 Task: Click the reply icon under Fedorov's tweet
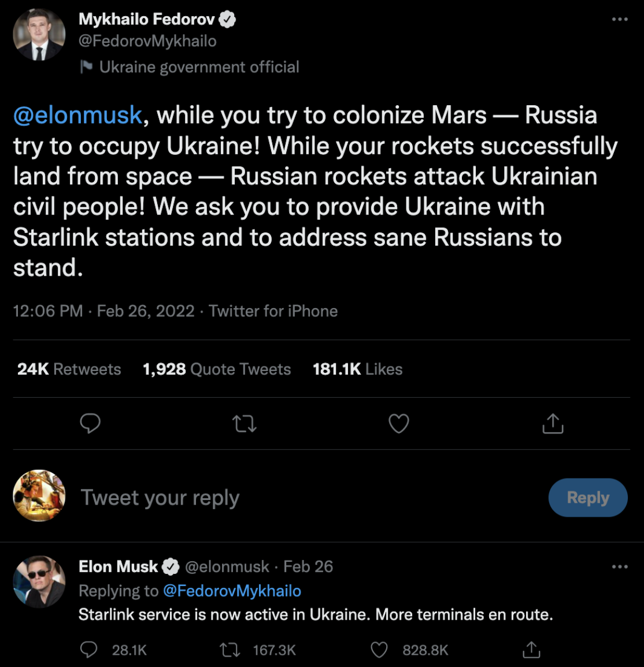[x=90, y=424]
